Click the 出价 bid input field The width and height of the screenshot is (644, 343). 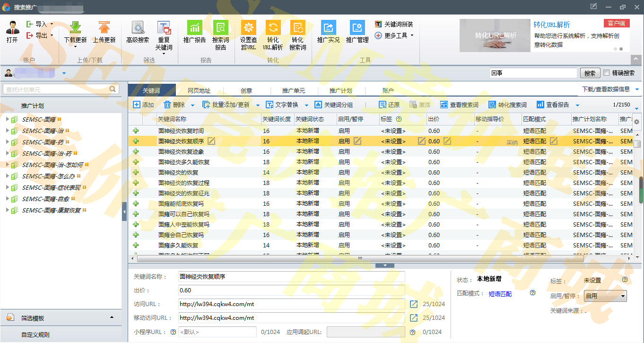coord(292,290)
